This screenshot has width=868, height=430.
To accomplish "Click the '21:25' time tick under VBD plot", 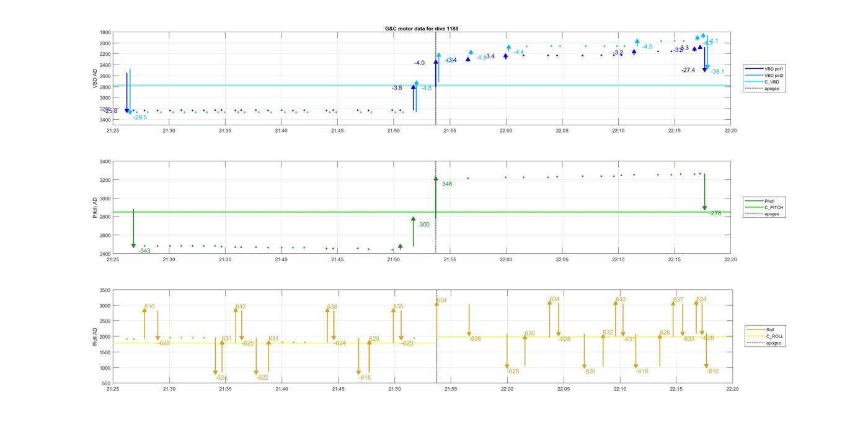I will (113, 130).
